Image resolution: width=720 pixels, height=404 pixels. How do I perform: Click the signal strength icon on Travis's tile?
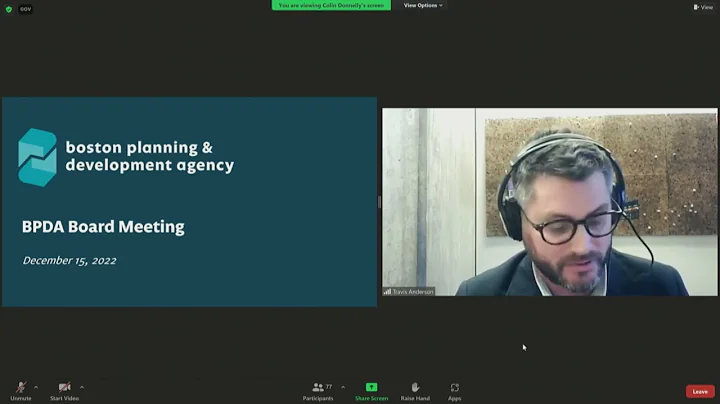point(388,292)
